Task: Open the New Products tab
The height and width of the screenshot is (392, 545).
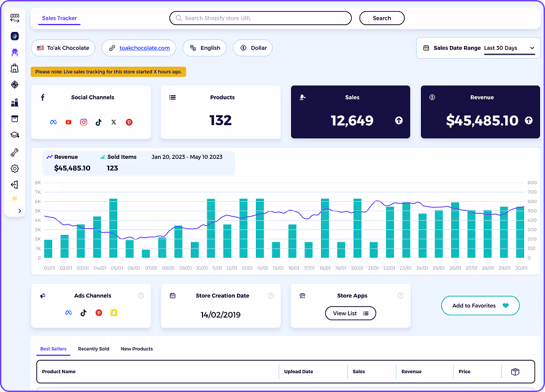Action: pyautogui.click(x=136, y=348)
